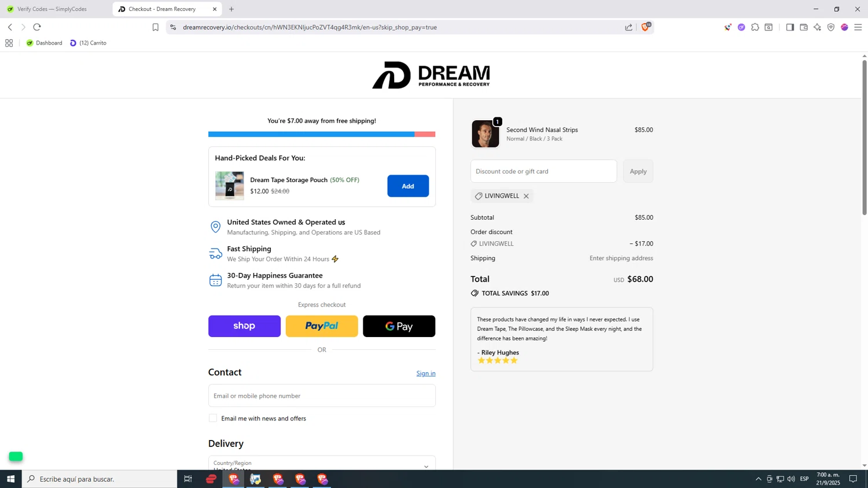This screenshot has height=488, width=868.
Task: Open the apps grid icon in bookmarks bar
Action: 9,43
